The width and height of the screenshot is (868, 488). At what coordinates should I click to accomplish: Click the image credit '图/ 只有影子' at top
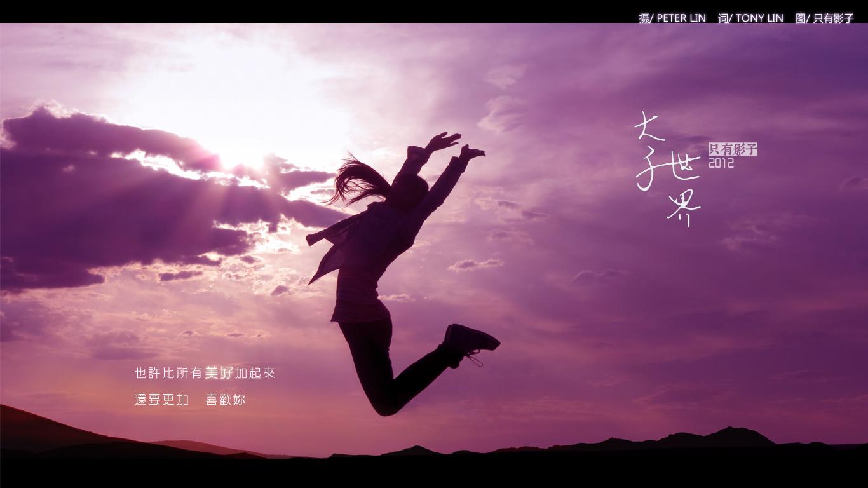tap(825, 18)
